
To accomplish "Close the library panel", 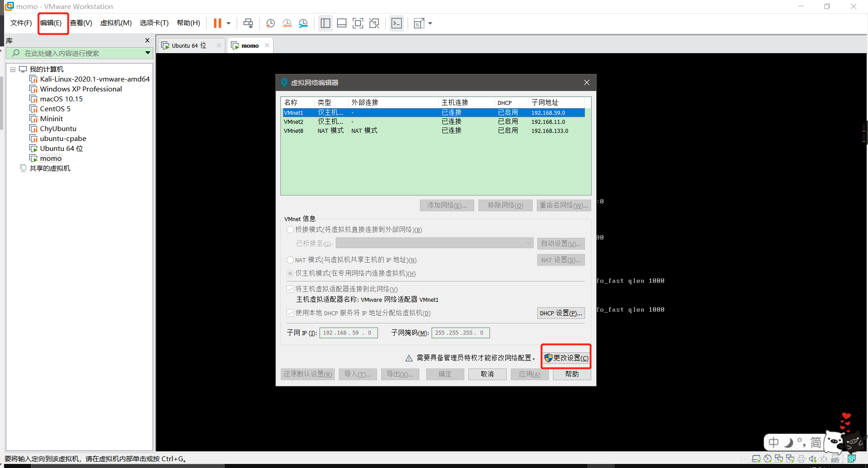I will point(147,41).
